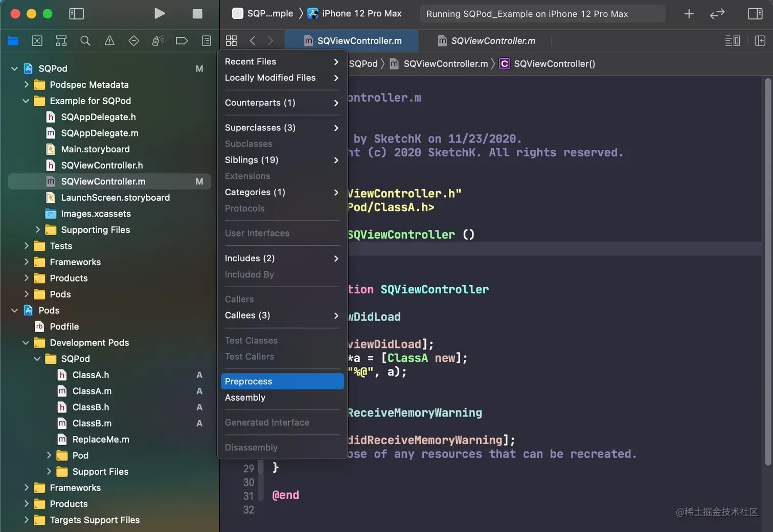Open the Find navigator magnifier icon
Screen dimensions: 773x532
(85, 41)
